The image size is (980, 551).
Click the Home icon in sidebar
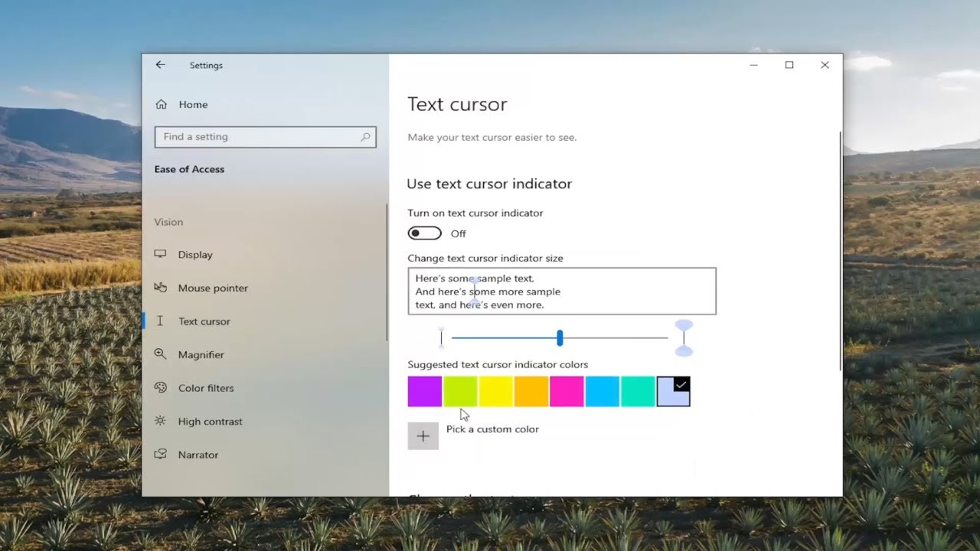tap(161, 104)
